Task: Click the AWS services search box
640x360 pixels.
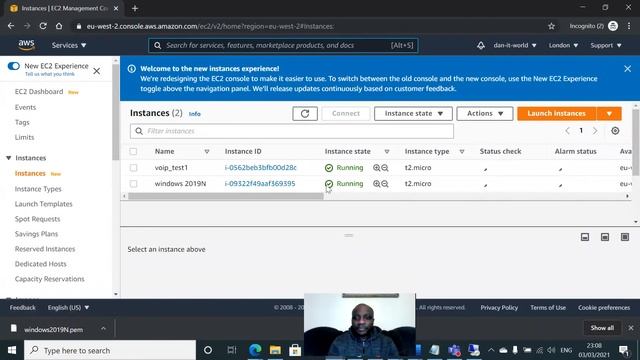Action: point(283,45)
